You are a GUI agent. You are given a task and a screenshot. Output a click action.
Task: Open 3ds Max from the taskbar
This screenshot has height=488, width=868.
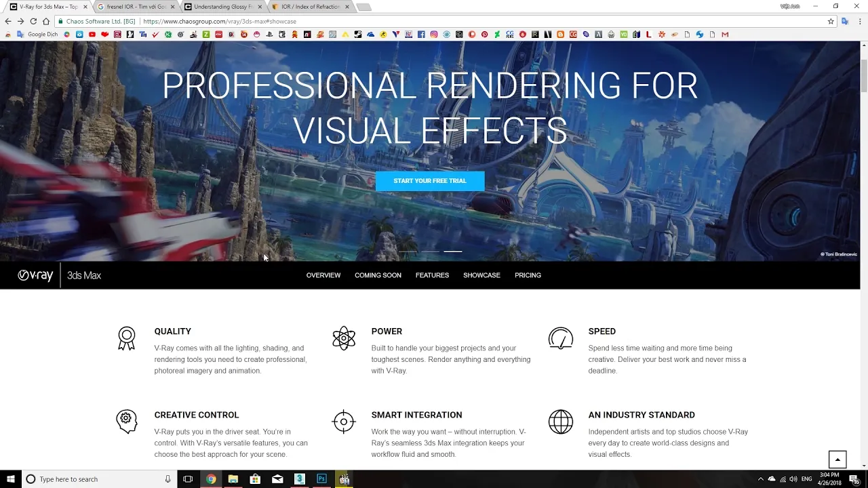point(299,479)
